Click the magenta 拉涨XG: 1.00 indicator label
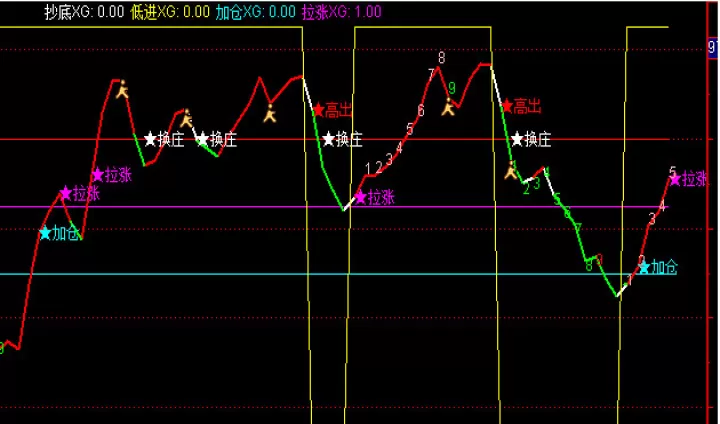This screenshot has width=720, height=424. coord(341,11)
